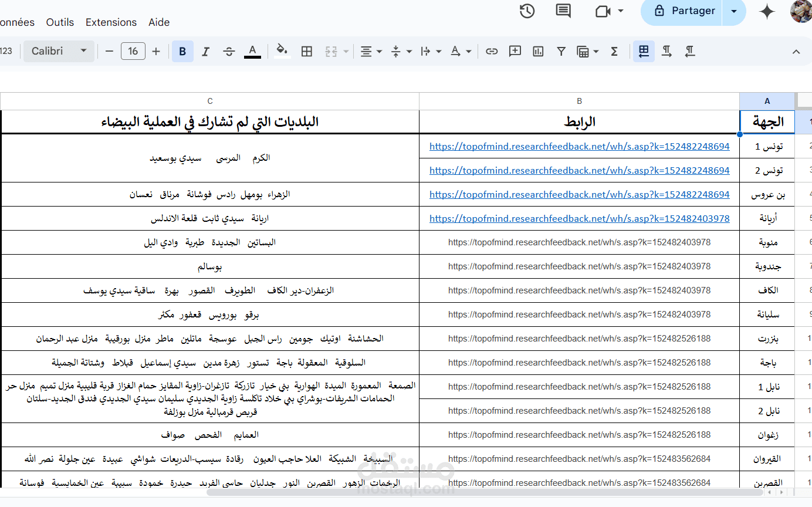
Task: Select the بنزرت region cell
Action: [767, 339]
